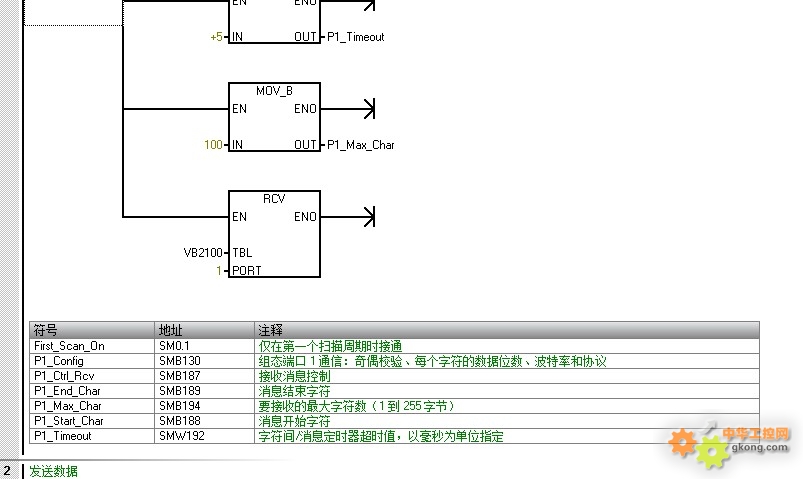803x479 pixels.
Task: Select the P1_Max_Char output operand
Action: [361, 145]
